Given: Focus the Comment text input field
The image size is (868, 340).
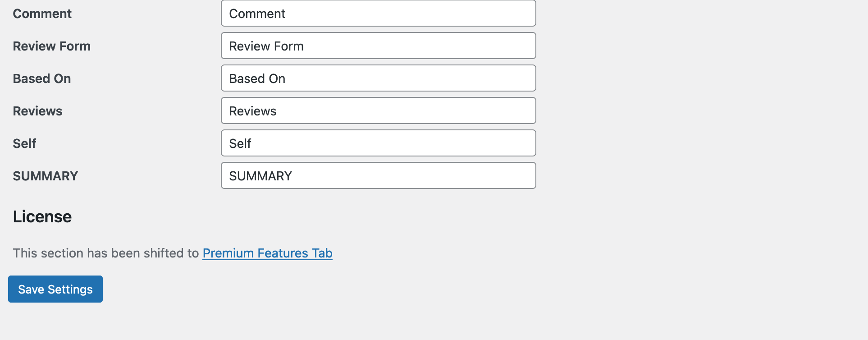Looking at the screenshot, I should click(378, 13).
